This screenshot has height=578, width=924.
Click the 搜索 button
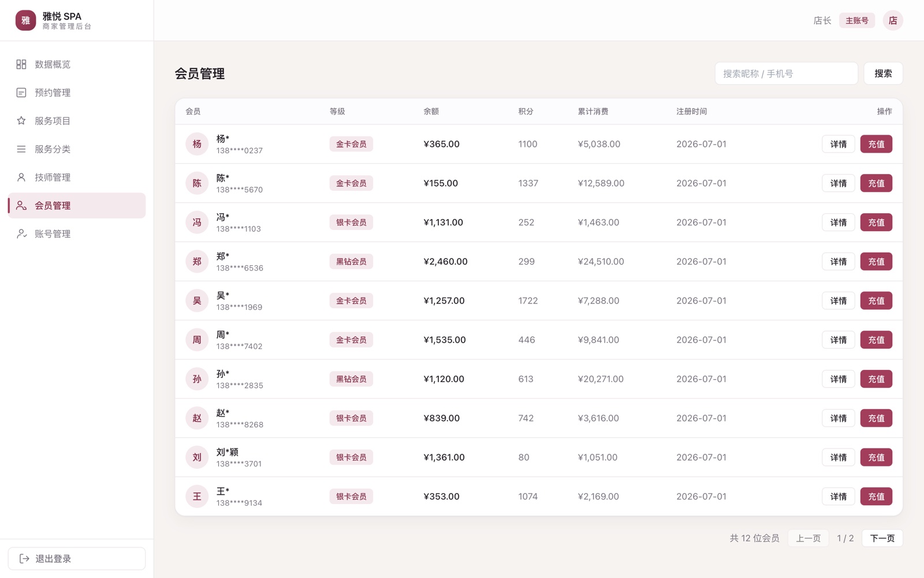[x=883, y=73]
